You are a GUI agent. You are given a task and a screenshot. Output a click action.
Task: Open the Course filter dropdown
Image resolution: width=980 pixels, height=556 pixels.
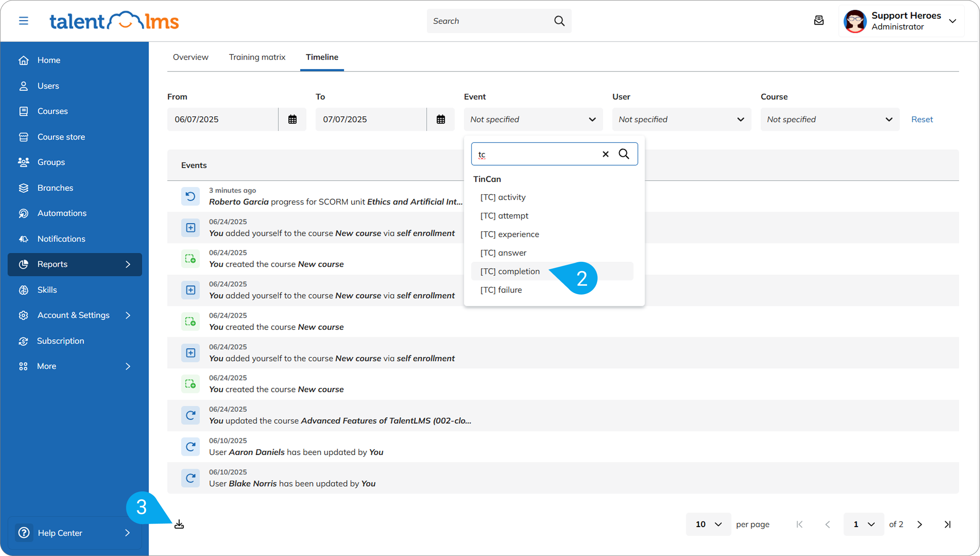[x=830, y=119]
